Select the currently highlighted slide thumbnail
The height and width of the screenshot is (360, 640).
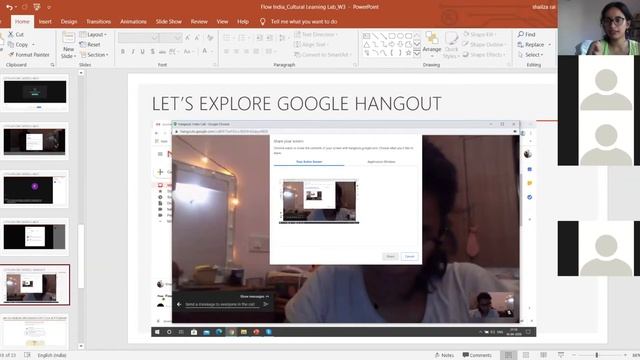[x=35, y=284]
